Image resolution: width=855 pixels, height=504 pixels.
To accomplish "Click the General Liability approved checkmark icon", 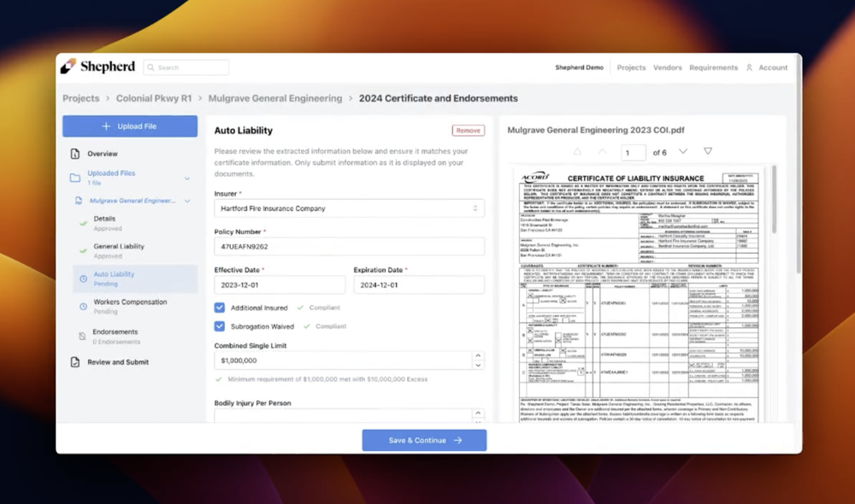I will point(84,251).
